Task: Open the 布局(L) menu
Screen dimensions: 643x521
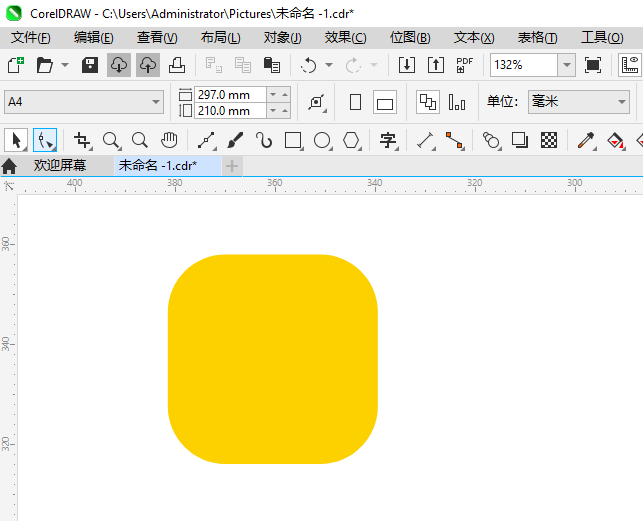Action: point(221,38)
